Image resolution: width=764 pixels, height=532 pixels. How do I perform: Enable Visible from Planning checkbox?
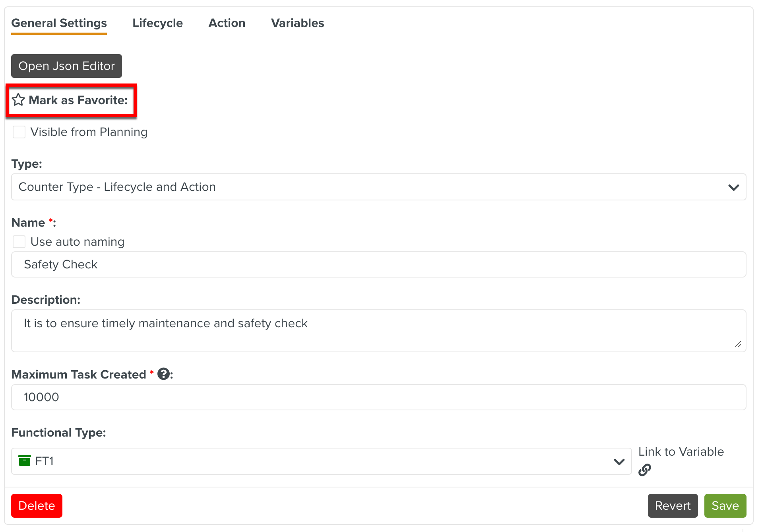coord(19,132)
